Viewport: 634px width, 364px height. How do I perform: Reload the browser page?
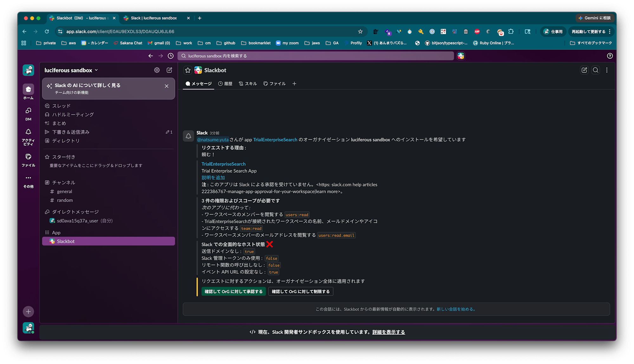[x=47, y=31]
